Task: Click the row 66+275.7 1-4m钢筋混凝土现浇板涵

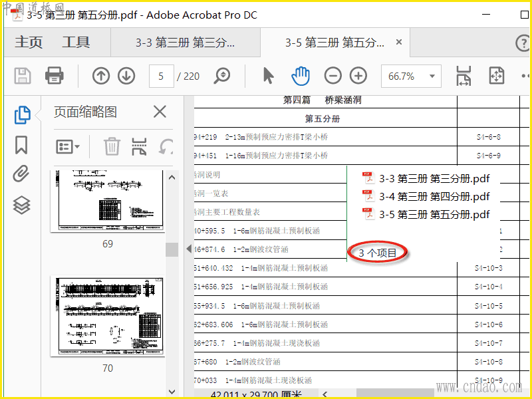Action: click(326, 343)
